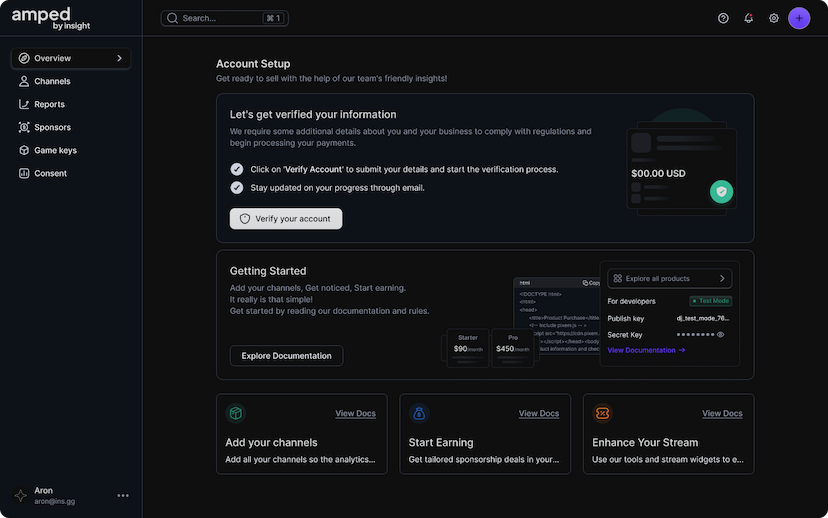
Task: Open the notifications bell icon
Action: 748,18
